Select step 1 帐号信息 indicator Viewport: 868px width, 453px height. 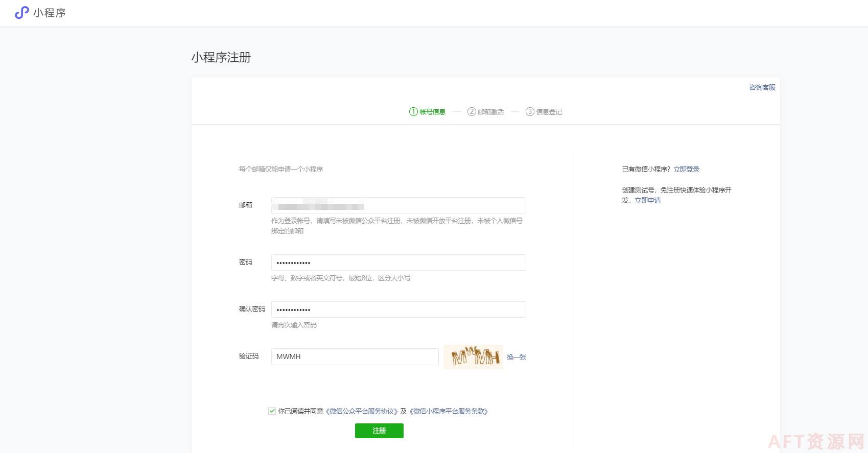428,112
